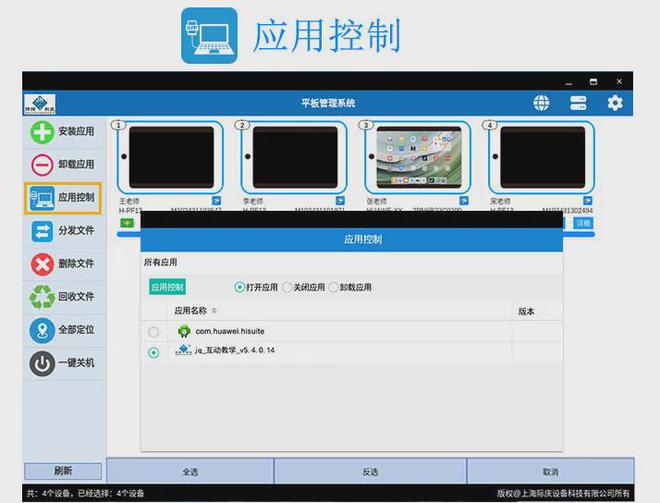
Task: Click the 删除文件 red cross item
Action: [x=63, y=264]
